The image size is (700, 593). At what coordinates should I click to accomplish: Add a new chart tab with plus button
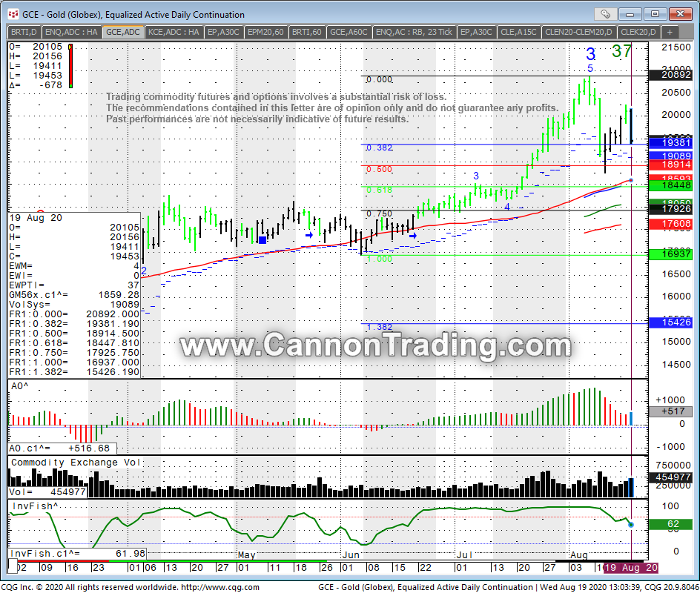coord(670,32)
